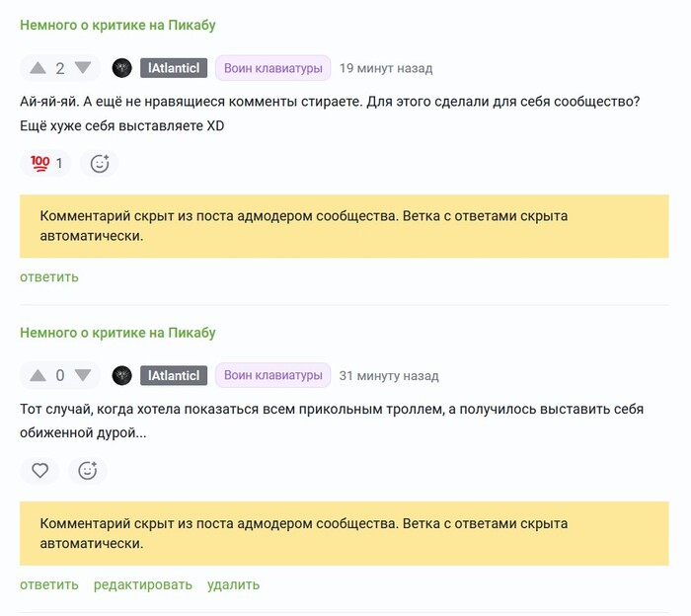Viewport: 691px width, 616px height.
Task: Open first post title link 'Немного о критике на Пикабу'
Action: (x=117, y=26)
